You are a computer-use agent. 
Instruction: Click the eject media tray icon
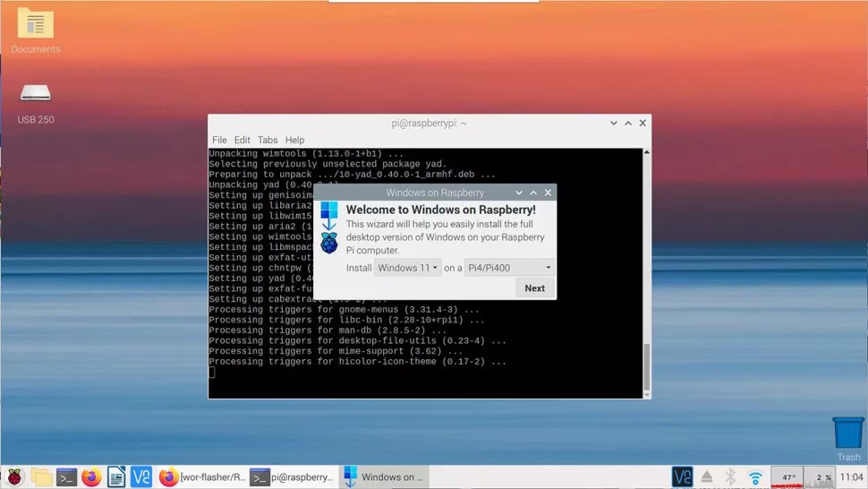click(x=707, y=476)
